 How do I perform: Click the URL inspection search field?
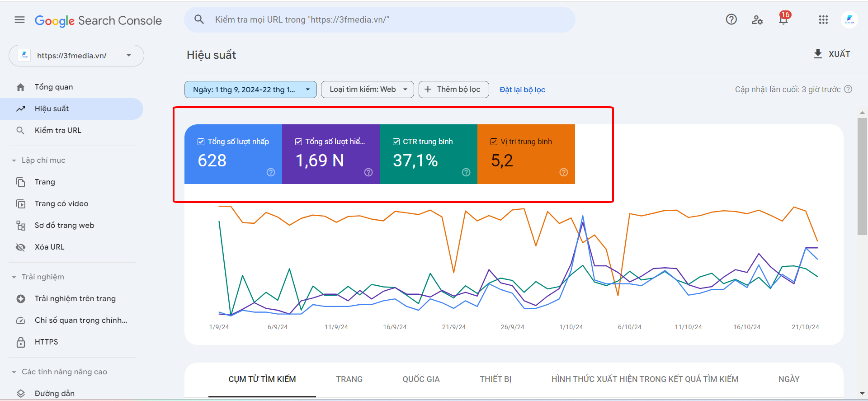pyautogui.click(x=380, y=20)
